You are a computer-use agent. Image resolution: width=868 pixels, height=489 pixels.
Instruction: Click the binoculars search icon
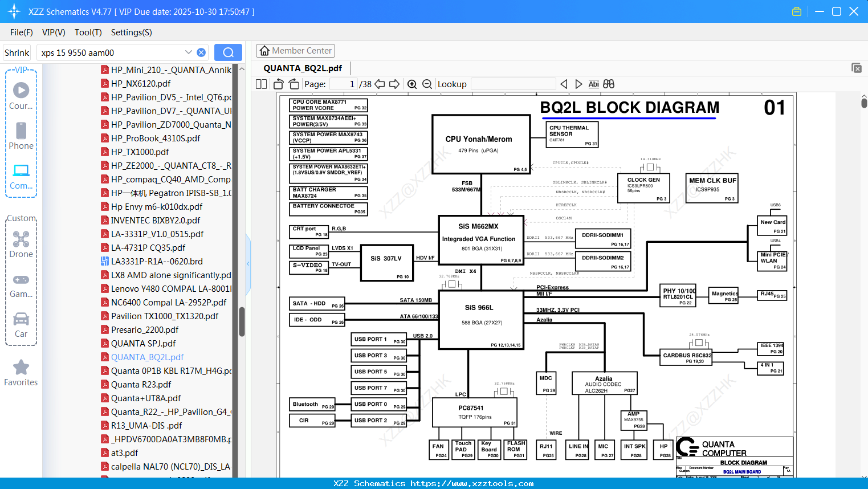point(609,84)
